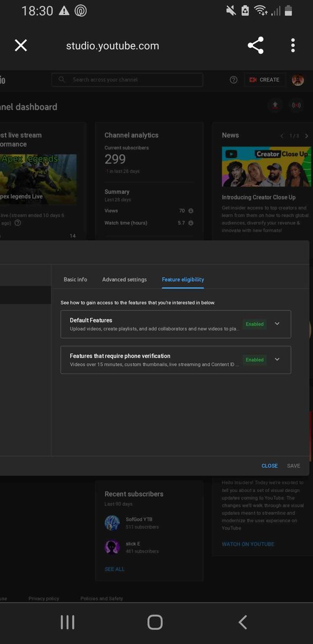Open the Policies and Safety link
The image size is (313, 644).
102,598
